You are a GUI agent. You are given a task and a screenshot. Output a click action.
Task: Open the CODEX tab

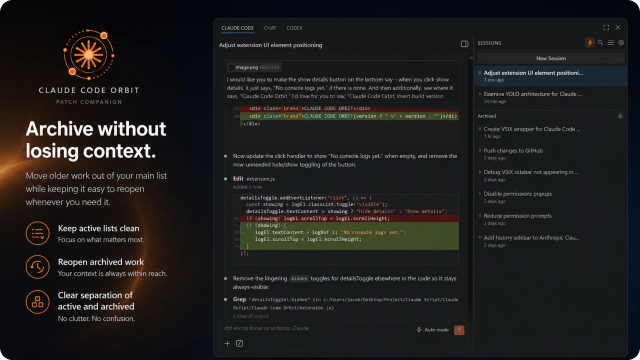pyautogui.click(x=294, y=28)
